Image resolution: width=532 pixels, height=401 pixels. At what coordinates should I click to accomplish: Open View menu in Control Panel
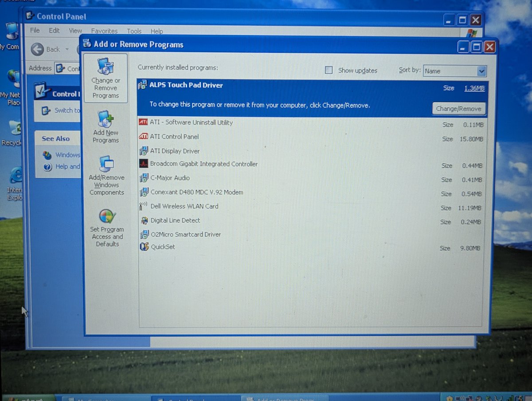pyautogui.click(x=75, y=31)
